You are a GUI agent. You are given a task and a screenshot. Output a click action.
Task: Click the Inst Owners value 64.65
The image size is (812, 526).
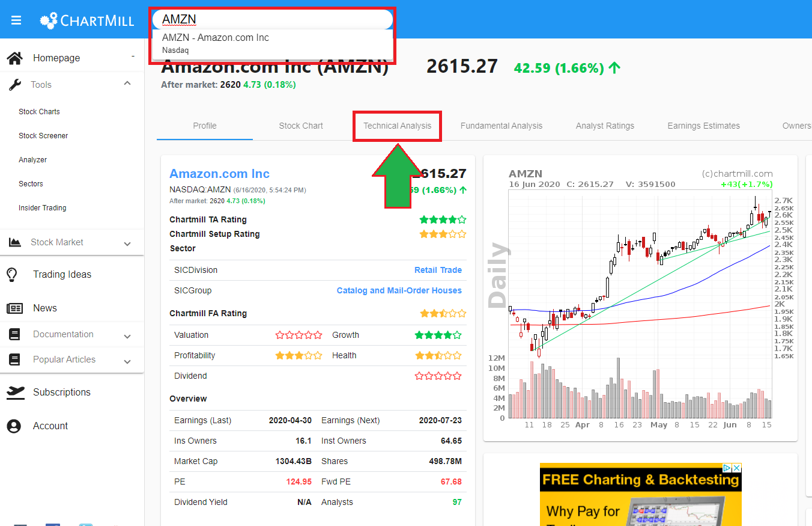[451, 441]
